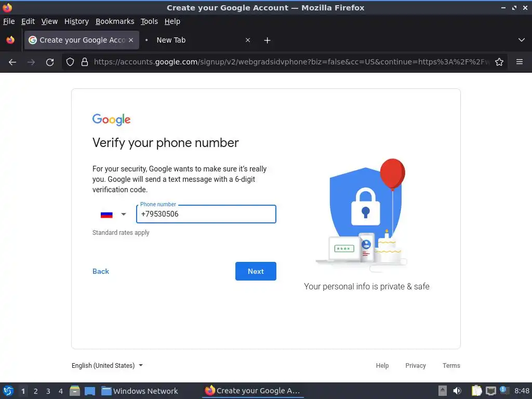Open the removable media tray icon
The height and width of the screenshot is (399, 532).
[442, 391]
